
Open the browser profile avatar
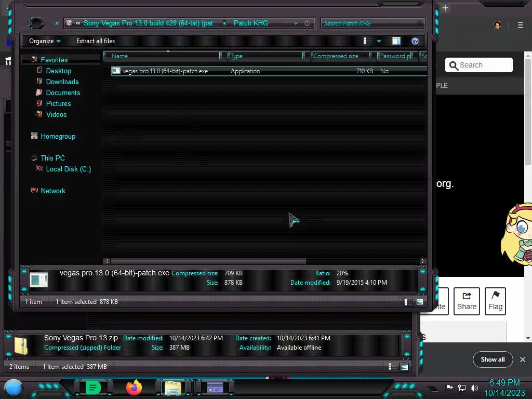click(x=497, y=25)
